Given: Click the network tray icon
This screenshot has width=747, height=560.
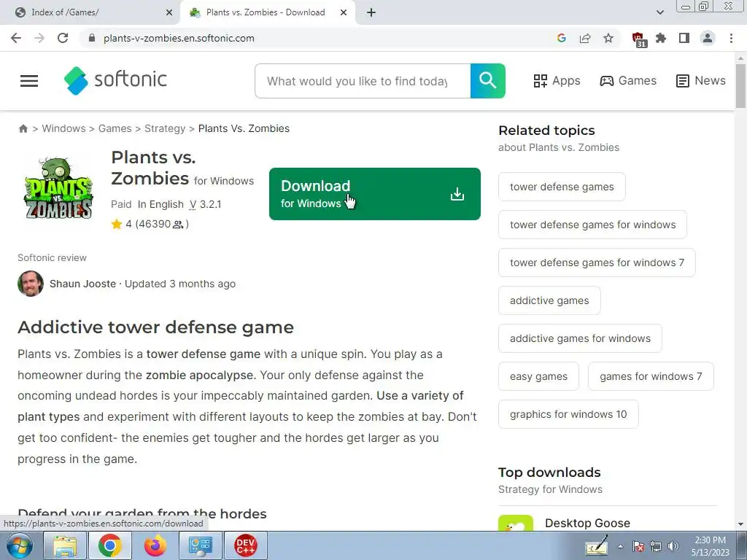Looking at the screenshot, I should (x=656, y=547).
